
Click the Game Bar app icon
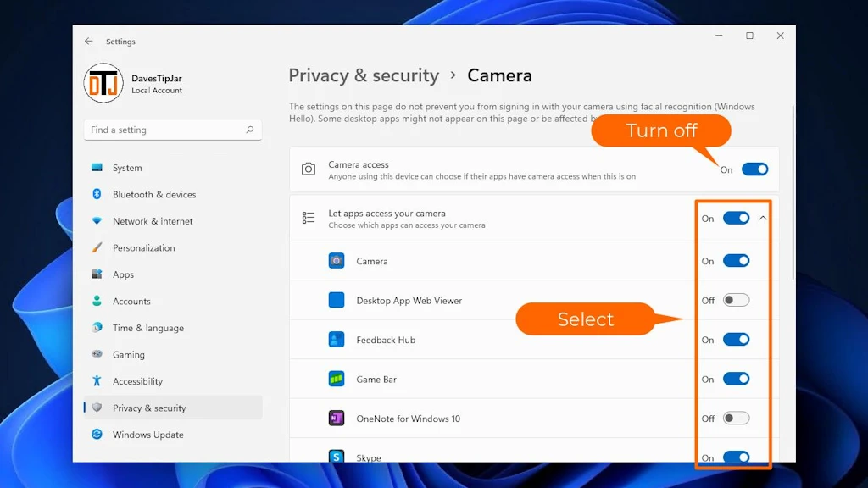click(x=336, y=379)
